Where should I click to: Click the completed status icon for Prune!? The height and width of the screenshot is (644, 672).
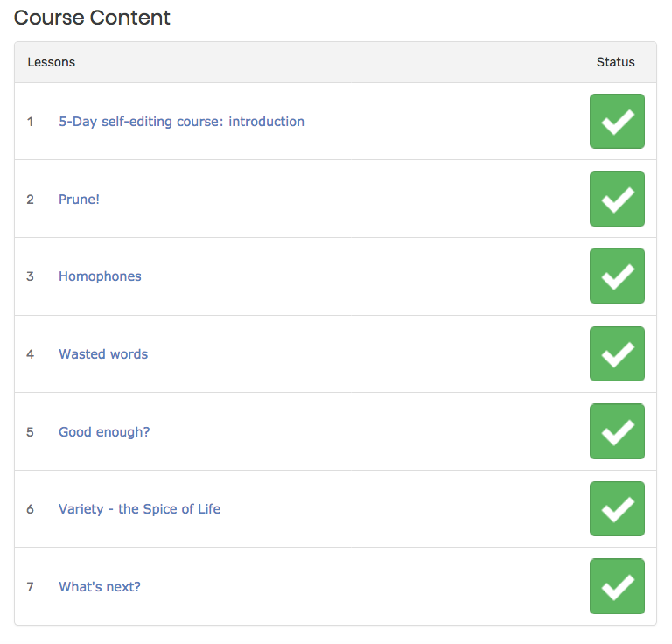click(x=617, y=199)
